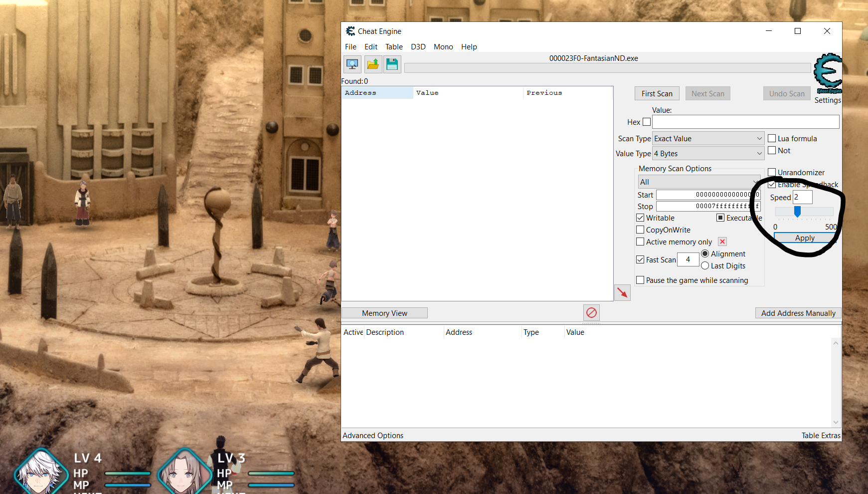This screenshot has width=868, height=494.
Task: Tick the Lua formula checkbox
Action: click(772, 138)
